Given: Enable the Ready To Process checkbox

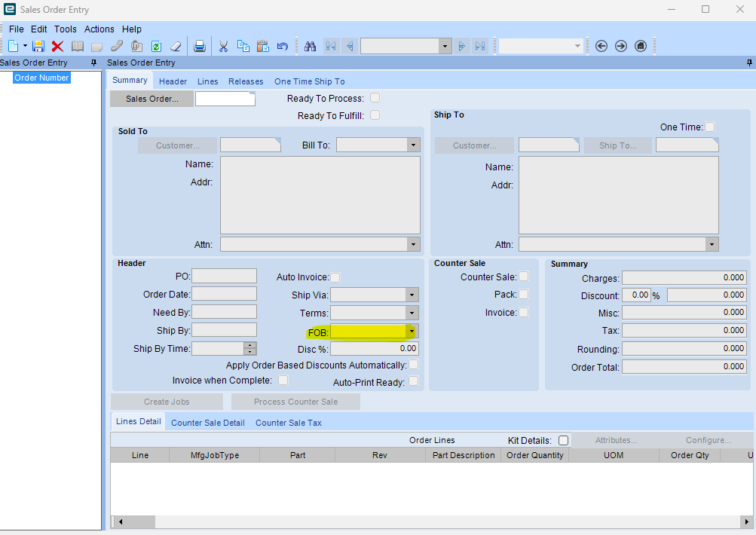Looking at the screenshot, I should pos(375,98).
